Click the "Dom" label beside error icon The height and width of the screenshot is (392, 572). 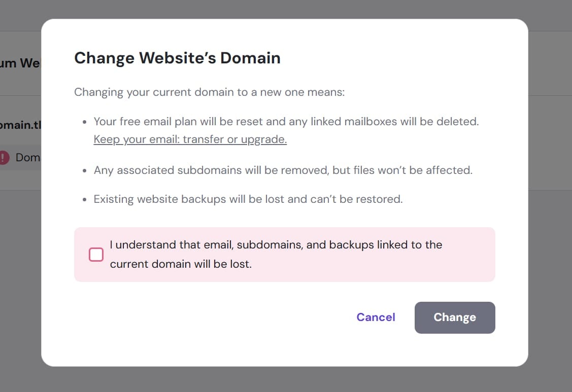(x=27, y=158)
